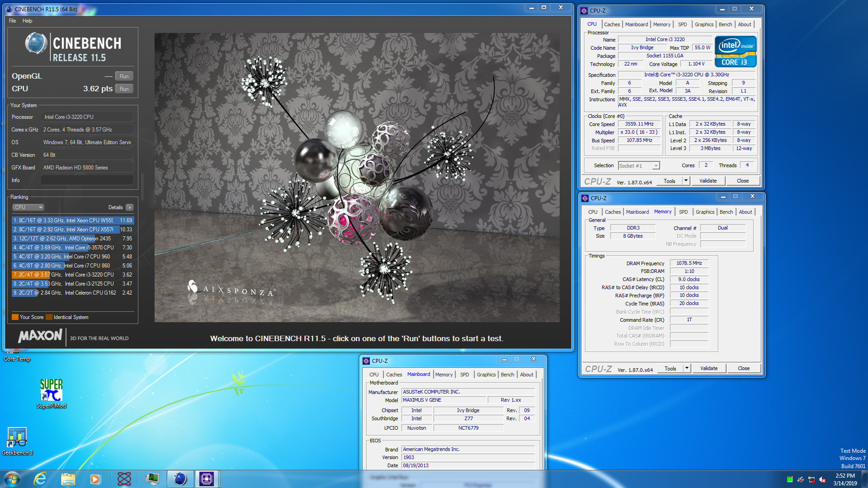Viewport: 868px width, 488px height.
Task: Click the empty Info field in Cinebench
Action: click(x=87, y=180)
